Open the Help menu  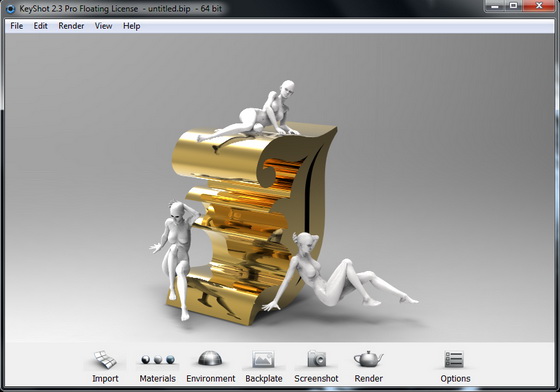[x=131, y=26]
